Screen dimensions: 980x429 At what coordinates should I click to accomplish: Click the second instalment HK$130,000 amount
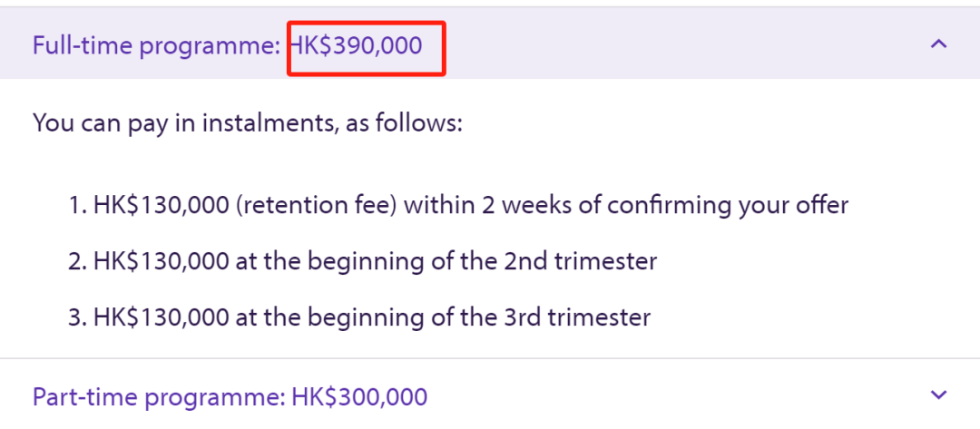(x=161, y=261)
